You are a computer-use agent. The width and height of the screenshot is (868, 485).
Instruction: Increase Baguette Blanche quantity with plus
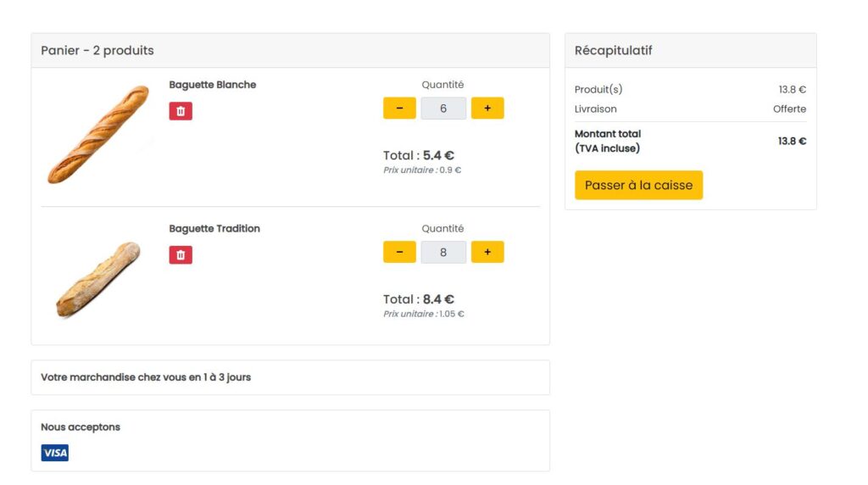(487, 108)
